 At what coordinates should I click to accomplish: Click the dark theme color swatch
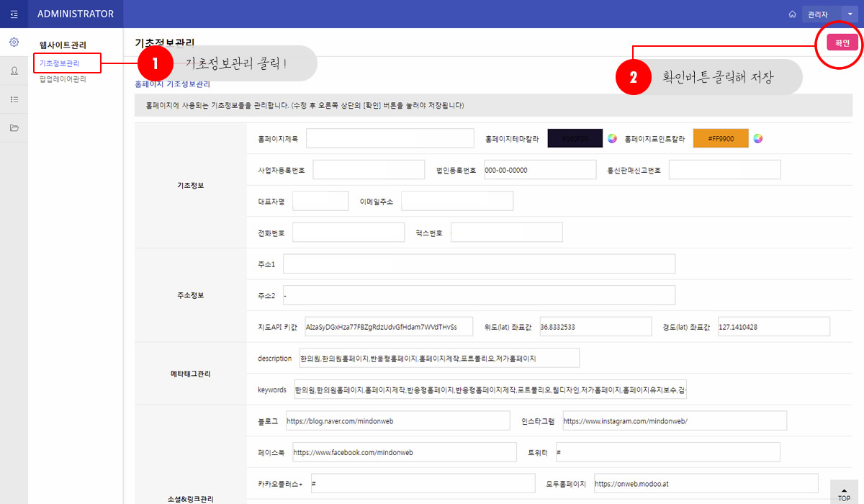[575, 138]
